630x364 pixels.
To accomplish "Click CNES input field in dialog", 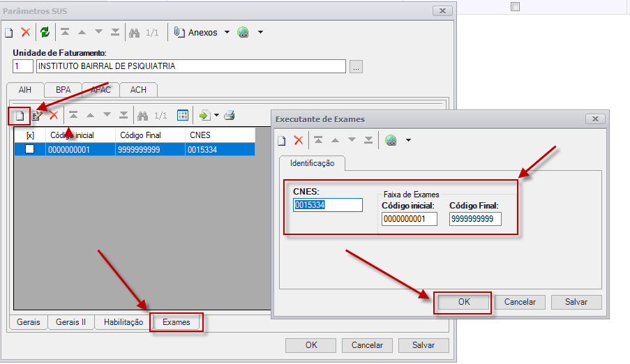I will [328, 205].
